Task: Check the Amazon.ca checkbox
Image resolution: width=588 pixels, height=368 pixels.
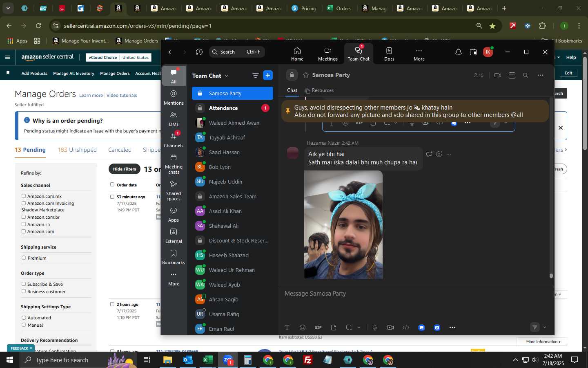Action: click(24, 224)
